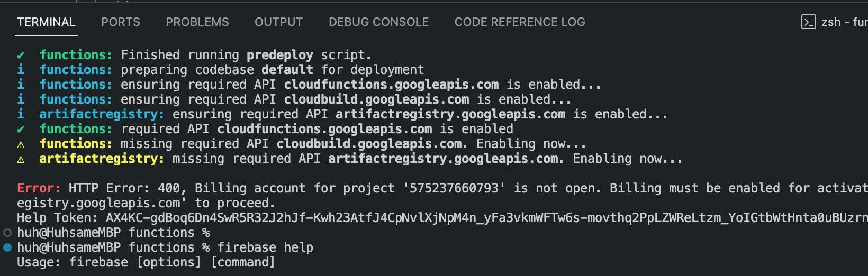Open the PROBLEMS tab

[197, 22]
